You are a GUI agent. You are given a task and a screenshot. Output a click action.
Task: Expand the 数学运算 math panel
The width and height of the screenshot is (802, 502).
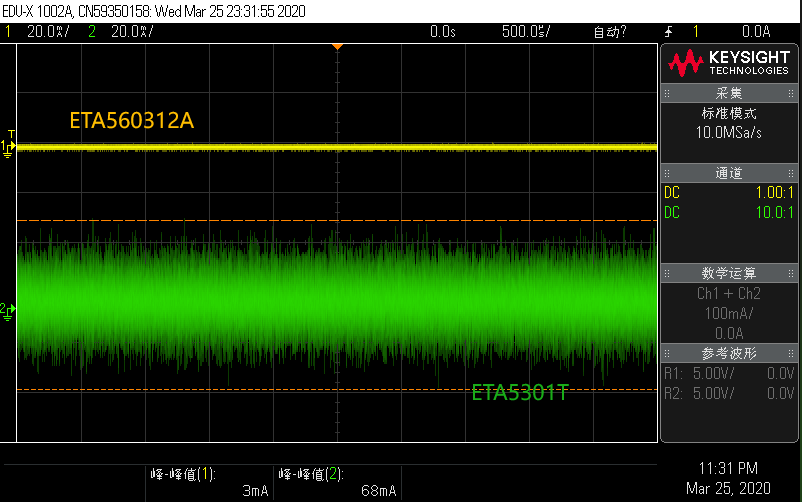tap(729, 273)
